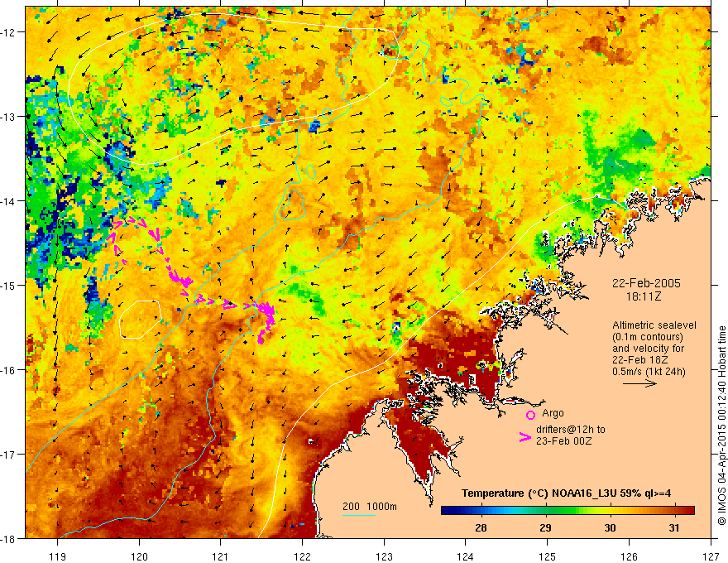This screenshot has height=563, width=728.
Task: Click the date text 22-Feb-2005
Action: click(646, 283)
